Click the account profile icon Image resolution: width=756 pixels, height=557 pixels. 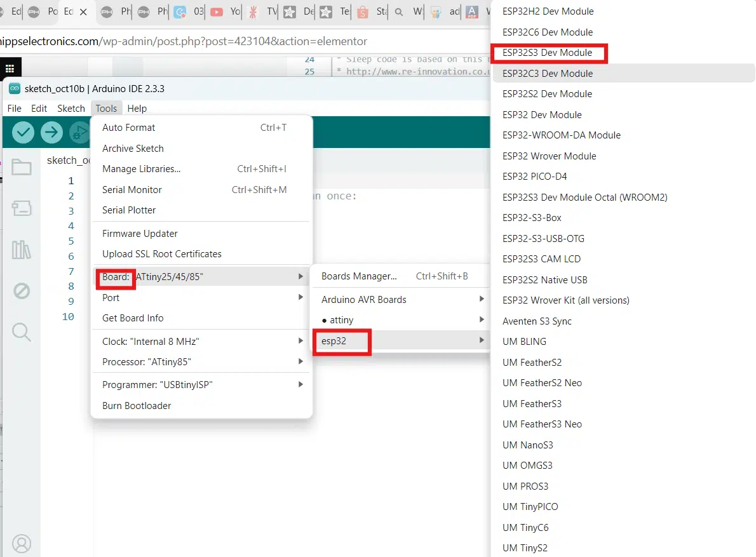point(21,544)
